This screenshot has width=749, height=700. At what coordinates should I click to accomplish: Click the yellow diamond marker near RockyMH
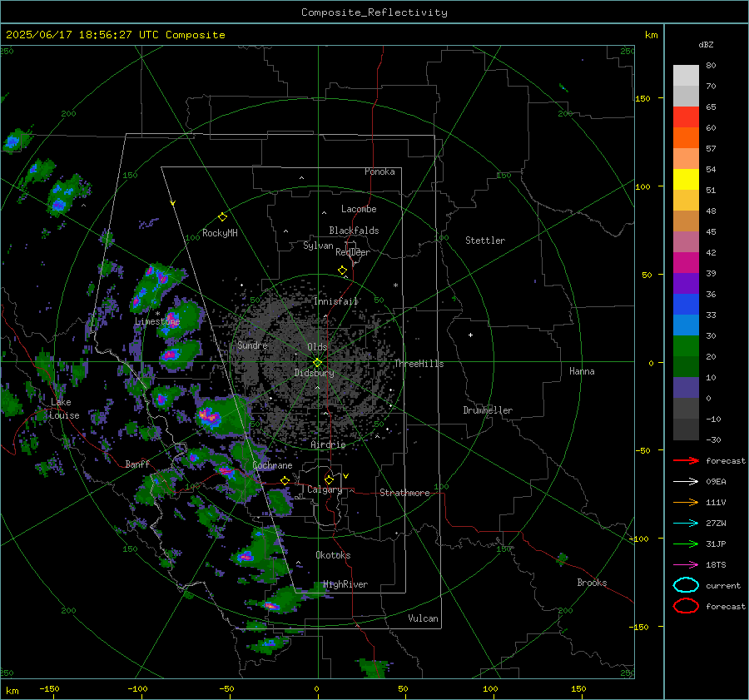pos(222,217)
